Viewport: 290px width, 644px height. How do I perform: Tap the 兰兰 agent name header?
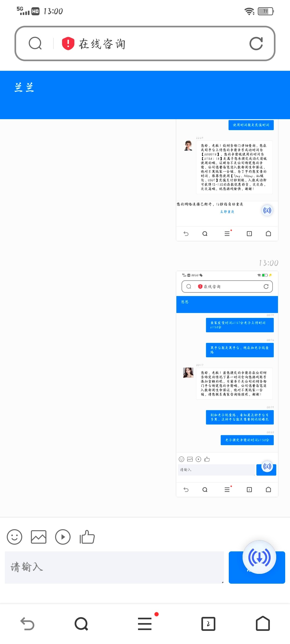click(24, 87)
